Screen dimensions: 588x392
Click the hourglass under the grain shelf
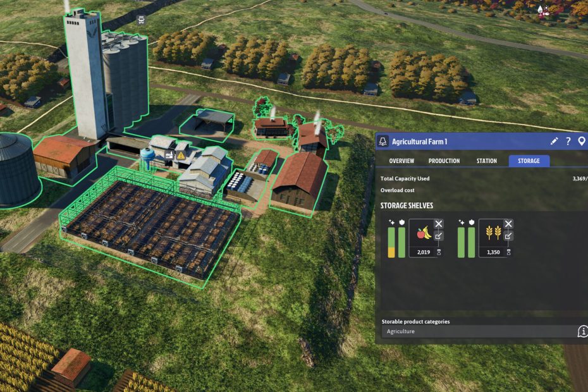click(508, 252)
